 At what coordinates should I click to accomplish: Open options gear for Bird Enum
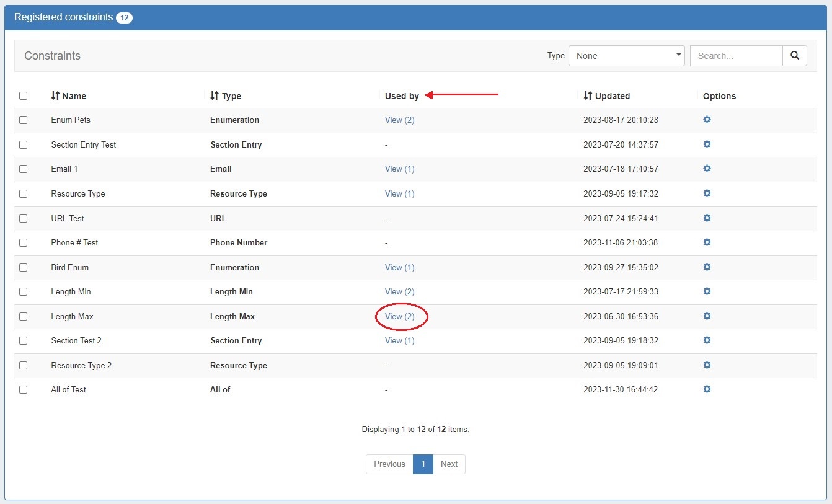[x=707, y=267]
